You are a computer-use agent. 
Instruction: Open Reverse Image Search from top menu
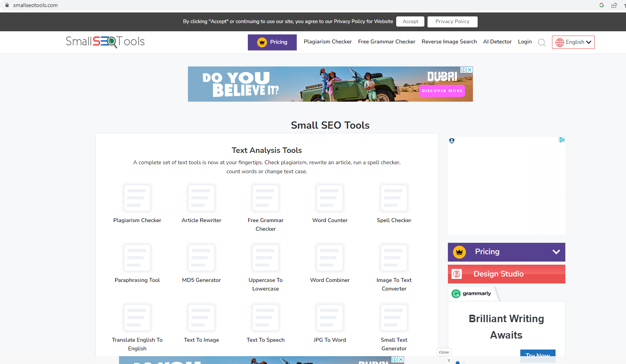[x=449, y=41]
